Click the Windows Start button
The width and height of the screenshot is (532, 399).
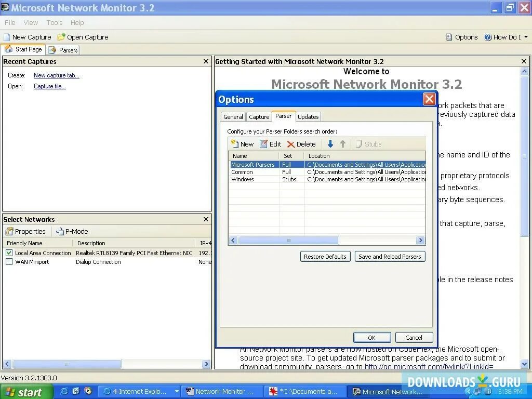click(26, 392)
